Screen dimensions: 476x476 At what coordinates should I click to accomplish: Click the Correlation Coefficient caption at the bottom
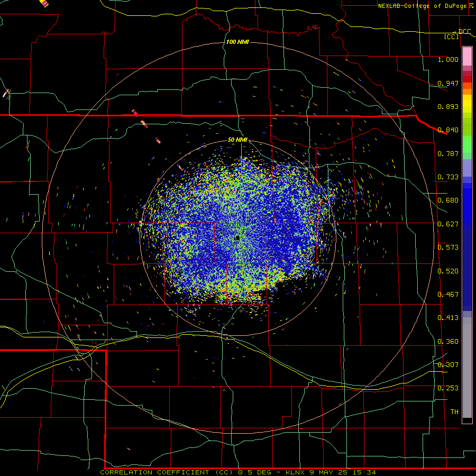(x=237, y=472)
